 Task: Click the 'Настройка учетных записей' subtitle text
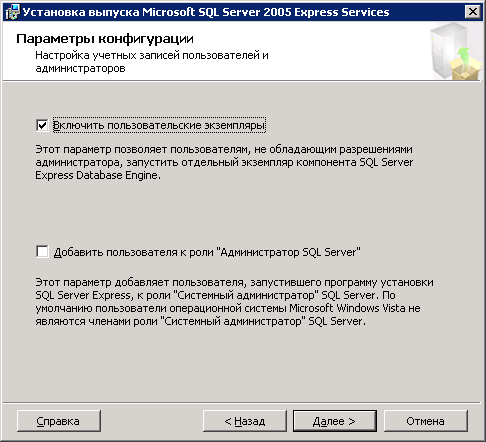[152, 62]
